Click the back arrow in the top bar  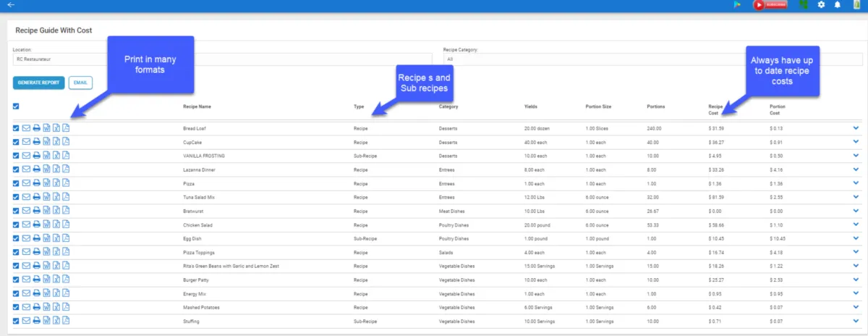point(11,5)
